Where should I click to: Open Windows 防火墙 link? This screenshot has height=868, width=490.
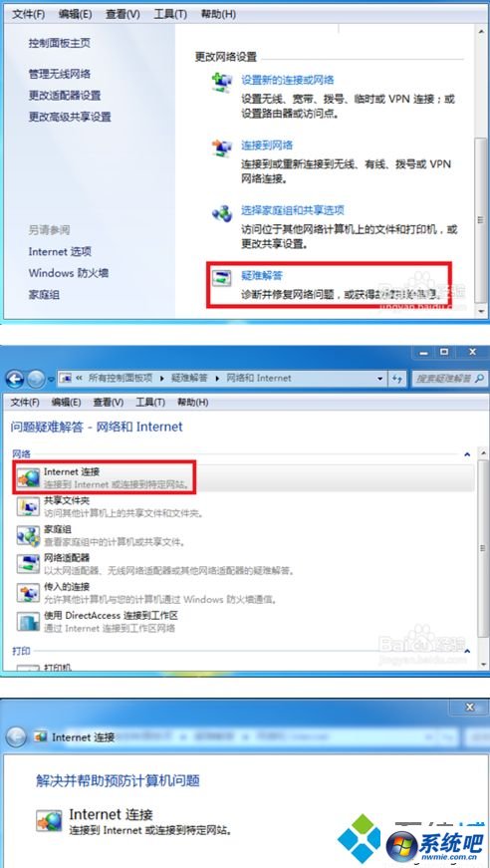(69, 273)
